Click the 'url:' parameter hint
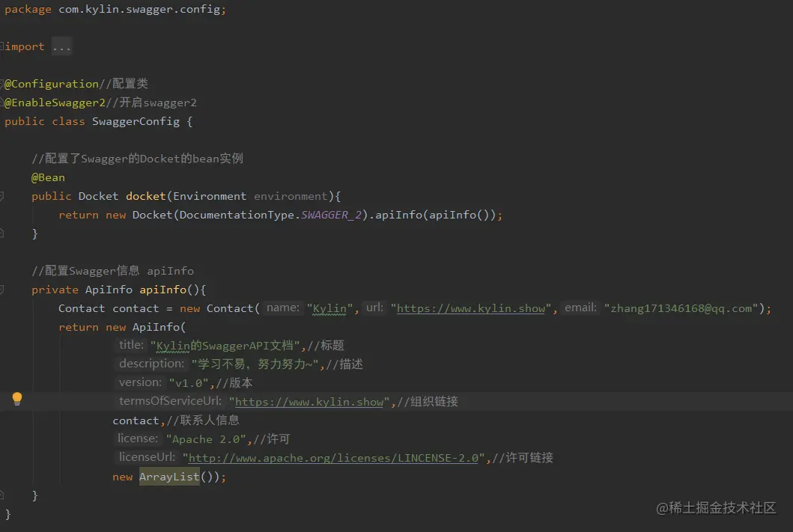The width and height of the screenshot is (793, 532). coord(374,308)
